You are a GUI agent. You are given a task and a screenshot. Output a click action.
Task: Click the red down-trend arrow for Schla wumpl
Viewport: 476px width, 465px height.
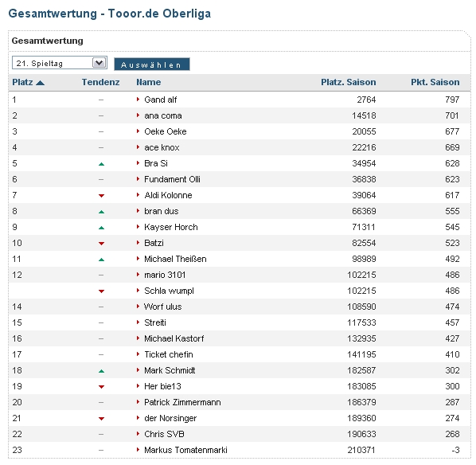(101, 291)
